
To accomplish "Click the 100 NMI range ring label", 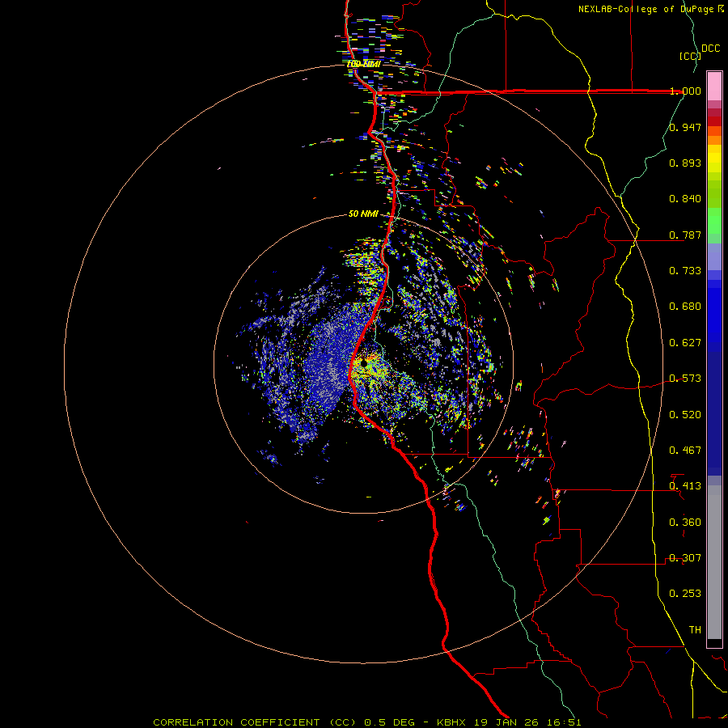I will [x=364, y=64].
